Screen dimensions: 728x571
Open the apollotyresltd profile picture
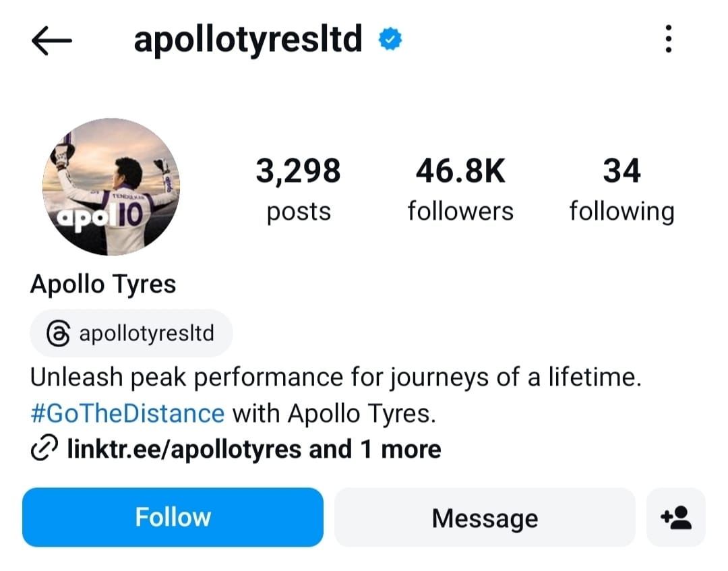tap(111, 189)
